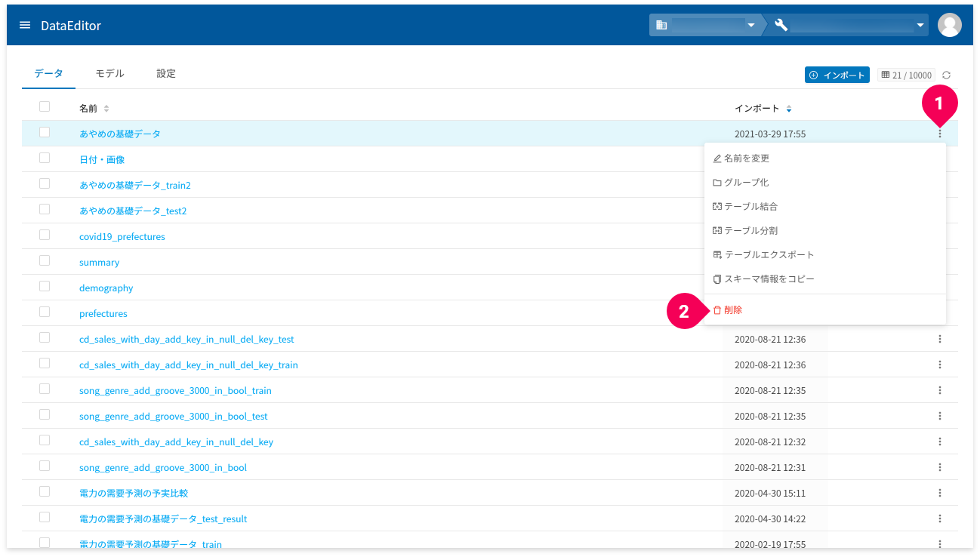Open three-dot menu for 電力の需要予測の基礎データ_test_result

940,519
